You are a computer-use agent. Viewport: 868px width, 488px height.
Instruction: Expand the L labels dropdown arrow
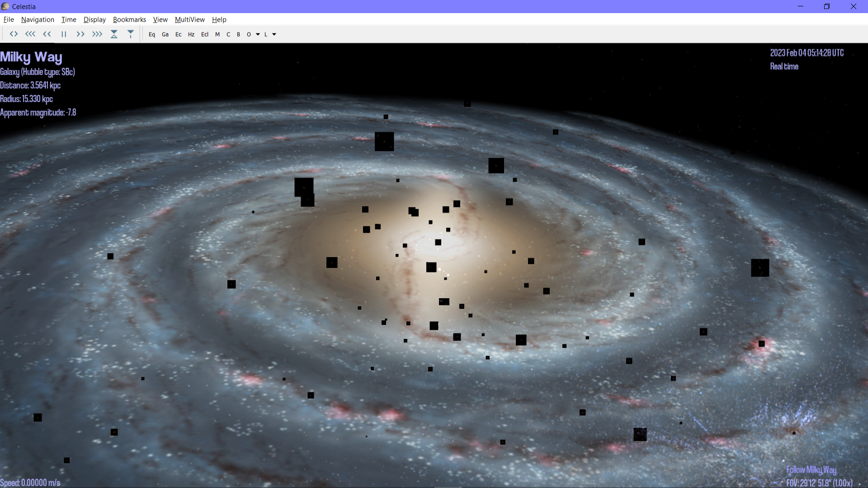[x=274, y=34]
